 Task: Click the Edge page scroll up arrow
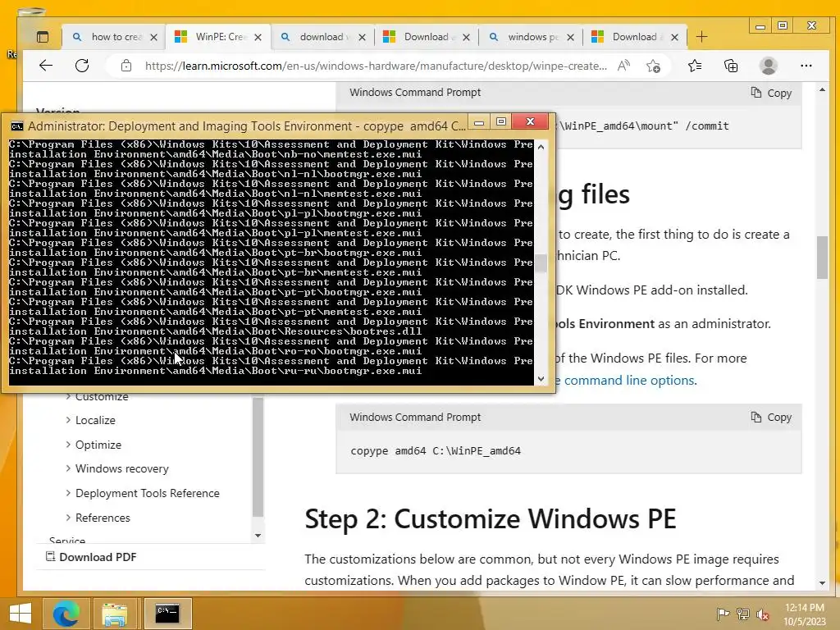(822, 90)
